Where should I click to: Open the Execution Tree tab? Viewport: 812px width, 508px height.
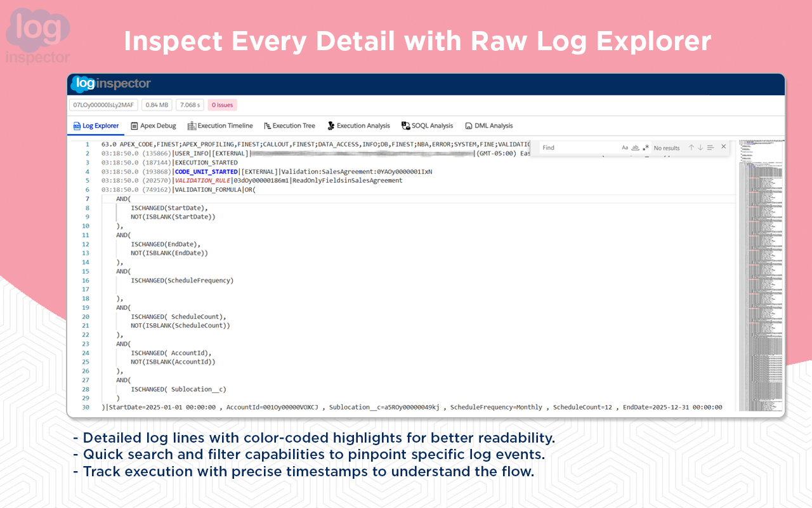click(289, 126)
